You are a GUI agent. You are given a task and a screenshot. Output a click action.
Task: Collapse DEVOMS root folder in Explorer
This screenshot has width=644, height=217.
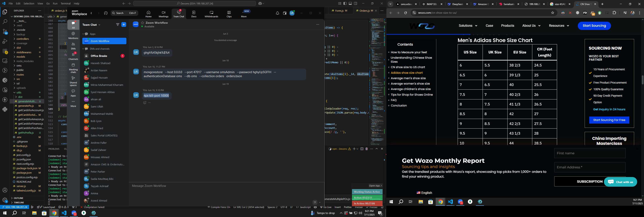coord(27,16)
